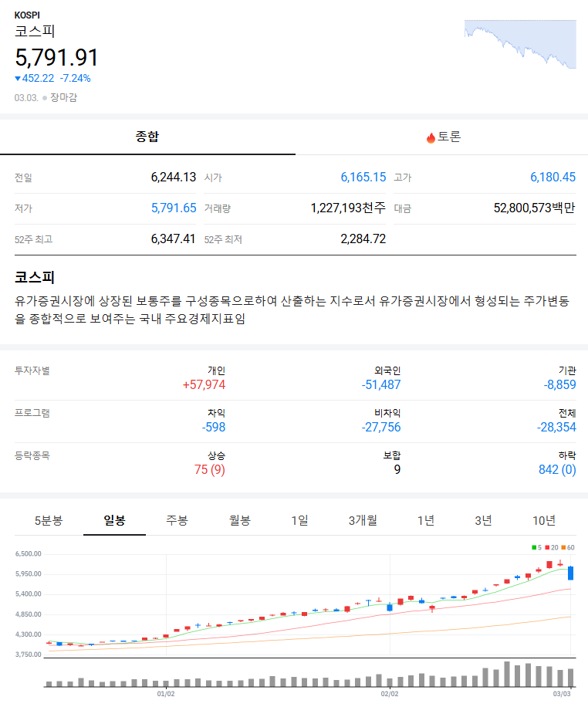Click the 52주 최고 value 6,347.41
Viewport: 588px width, 707px height.
[173, 239]
